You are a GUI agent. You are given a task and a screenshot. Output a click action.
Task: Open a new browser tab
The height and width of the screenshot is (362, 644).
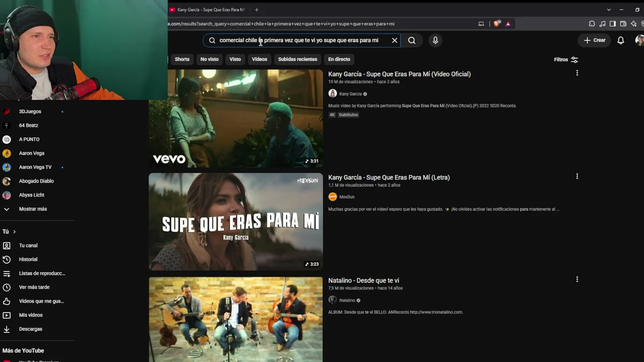(257, 10)
